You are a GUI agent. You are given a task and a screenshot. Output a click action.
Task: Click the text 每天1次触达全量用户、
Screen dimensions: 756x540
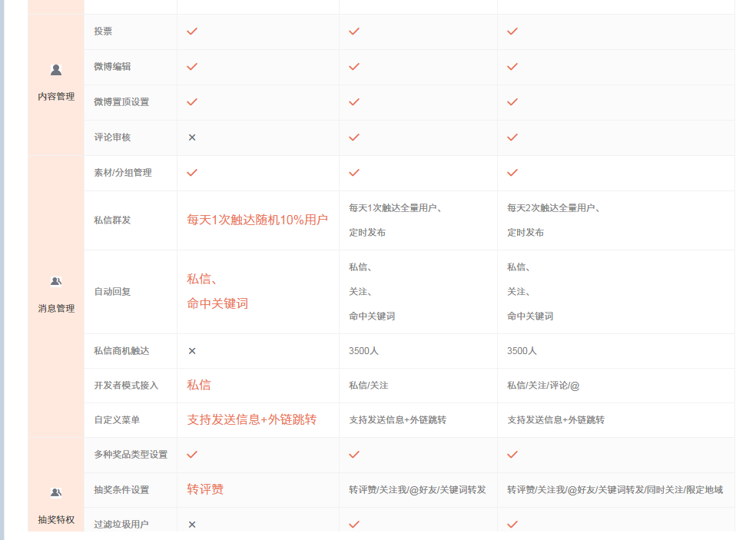tap(395, 208)
